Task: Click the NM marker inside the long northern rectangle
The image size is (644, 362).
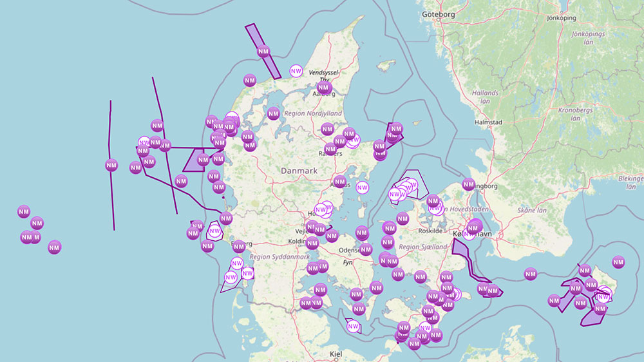Action: 263,52
